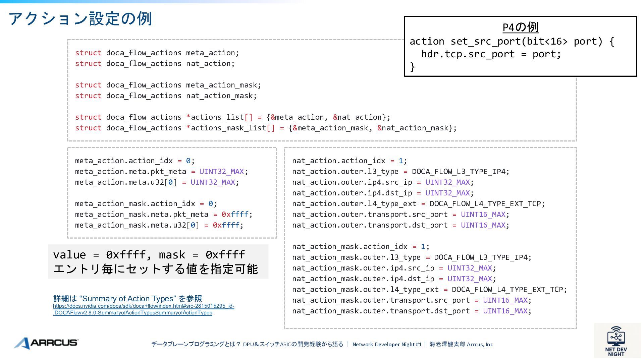Click struct doca_flow_actions nat_action_mask line
644x362 pixels.
166,96
